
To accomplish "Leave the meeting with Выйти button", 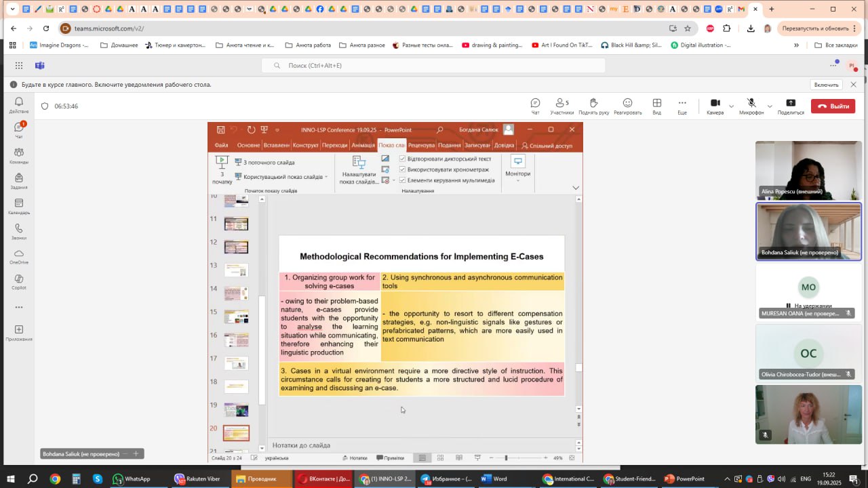I will point(833,106).
